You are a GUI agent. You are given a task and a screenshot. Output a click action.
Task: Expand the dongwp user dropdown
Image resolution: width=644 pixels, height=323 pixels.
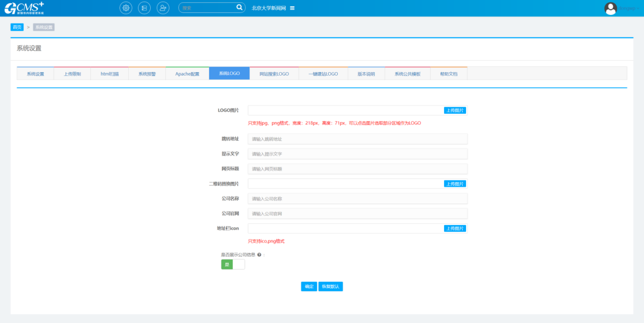click(x=628, y=9)
